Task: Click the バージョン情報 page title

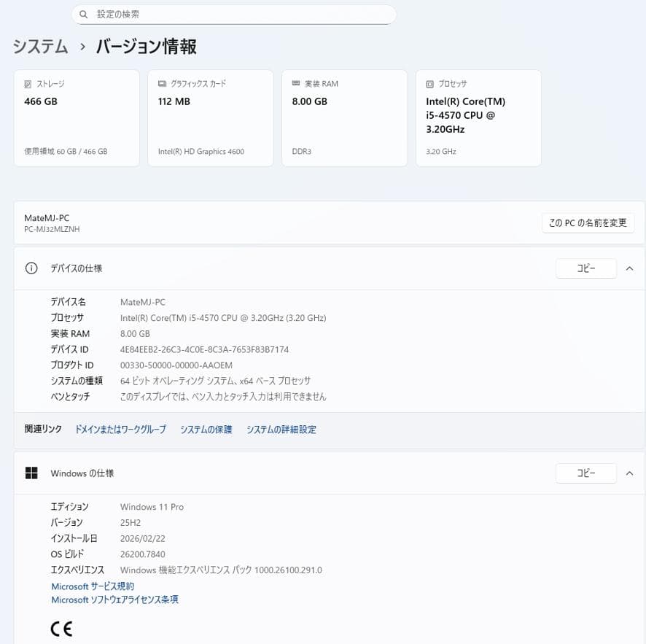Action: tap(147, 46)
